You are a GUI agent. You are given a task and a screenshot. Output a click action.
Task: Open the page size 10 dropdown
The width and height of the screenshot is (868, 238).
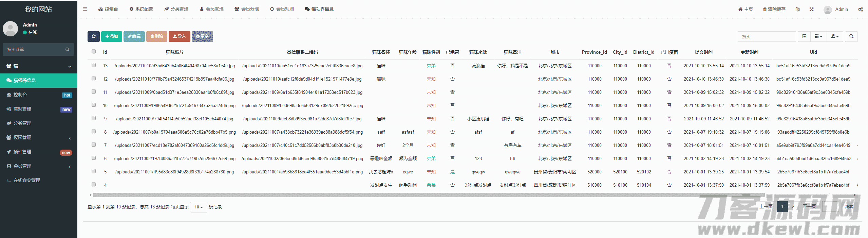pos(199,207)
